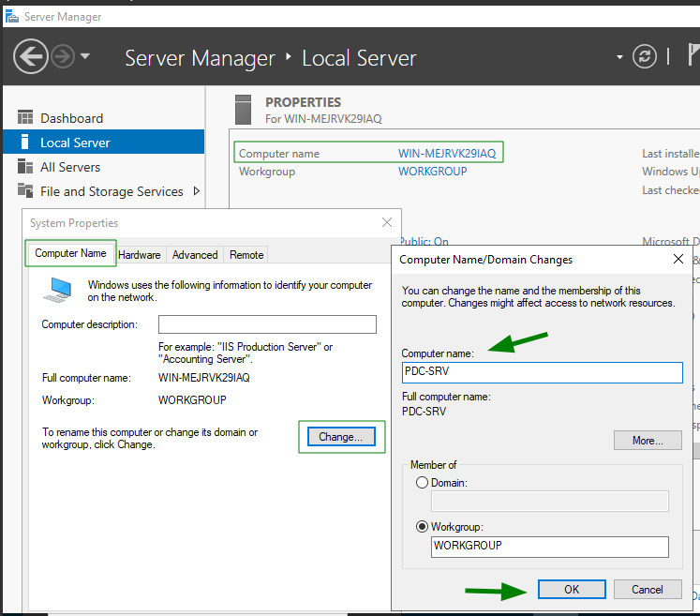Click the Server Manager back arrow

[x=30, y=56]
